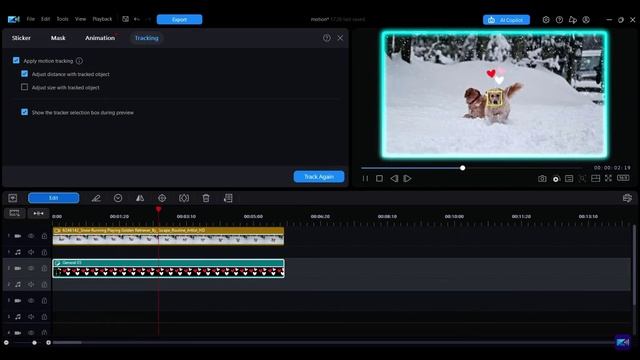Pause the preview playback
The height and width of the screenshot is (360, 640).
tap(365, 178)
